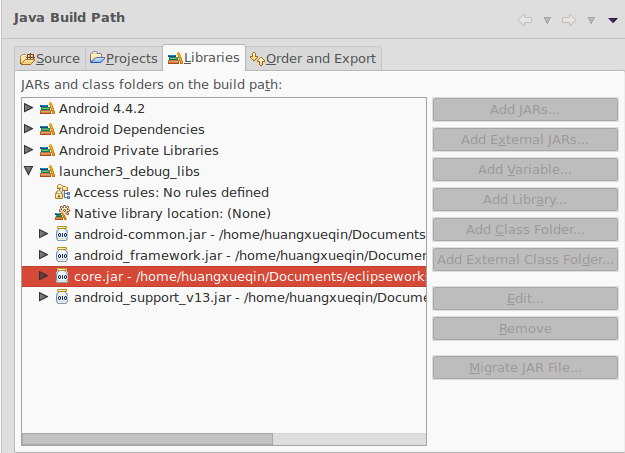Expand the Android Dependencies node
625x453 pixels.
(x=28, y=128)
